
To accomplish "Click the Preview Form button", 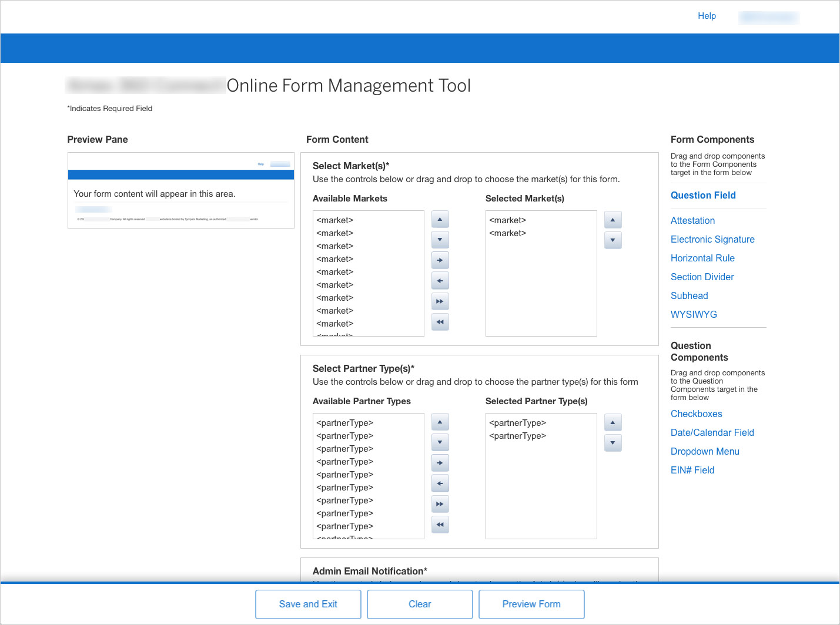I will 531,604.
